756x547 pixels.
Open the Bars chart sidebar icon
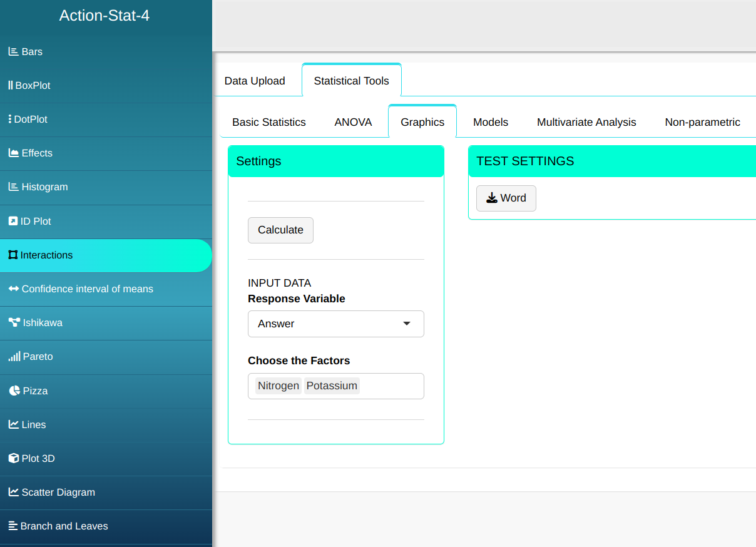click(x=13, y=52)
